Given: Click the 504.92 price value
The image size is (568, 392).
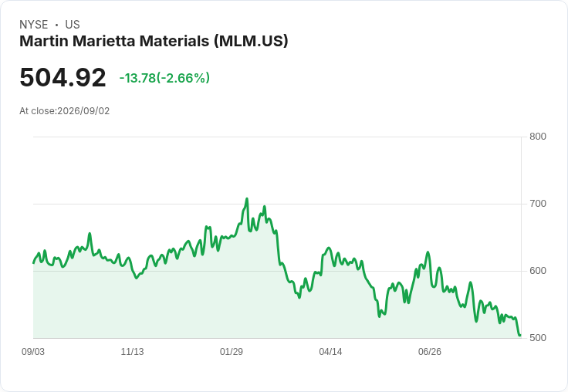Looking at the screenshot, I should point(63,77).
